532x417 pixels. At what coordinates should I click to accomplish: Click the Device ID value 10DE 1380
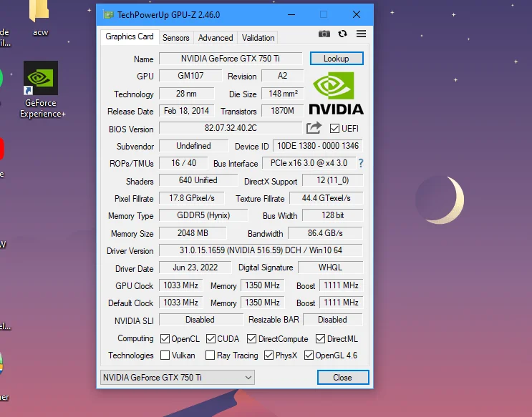point(318,146)
